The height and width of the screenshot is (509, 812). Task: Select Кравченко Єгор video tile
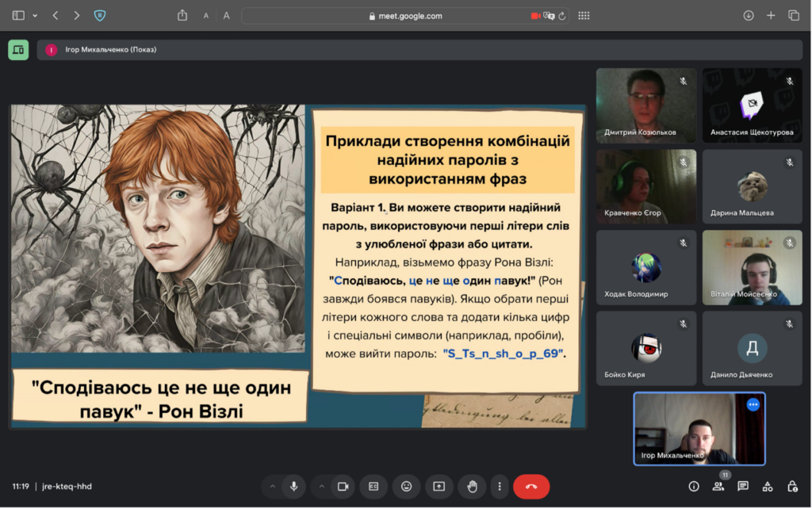click(645, 186)
